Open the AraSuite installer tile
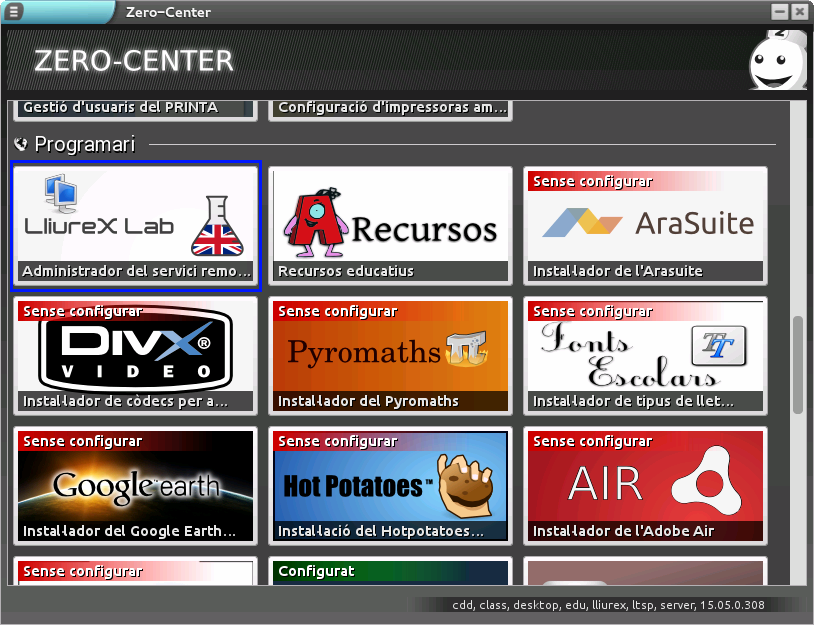Viewport: 814px width, 625px height. (646, 226)
